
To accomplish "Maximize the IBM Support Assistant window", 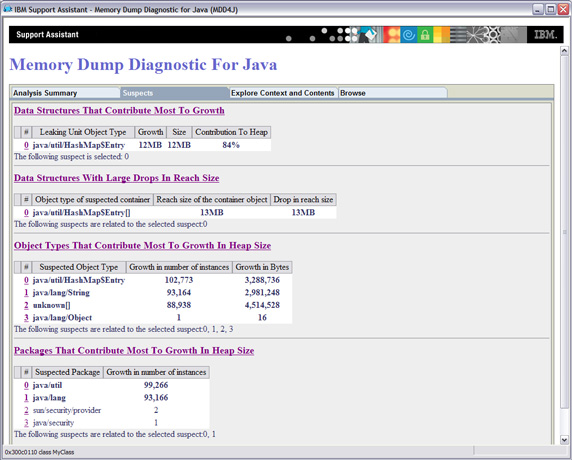I will click(x=550, y=9).
